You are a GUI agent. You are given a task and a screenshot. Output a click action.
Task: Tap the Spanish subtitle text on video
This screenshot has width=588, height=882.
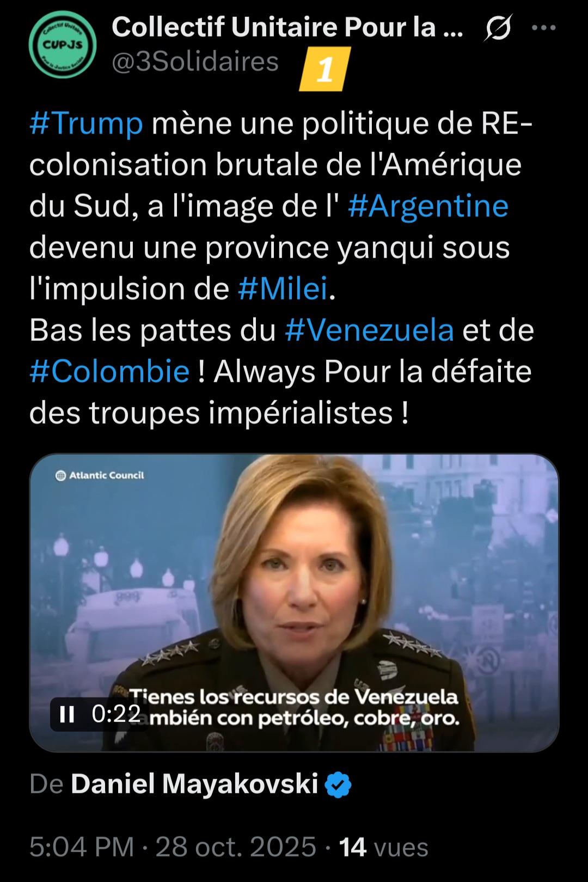tap(294, 708)
